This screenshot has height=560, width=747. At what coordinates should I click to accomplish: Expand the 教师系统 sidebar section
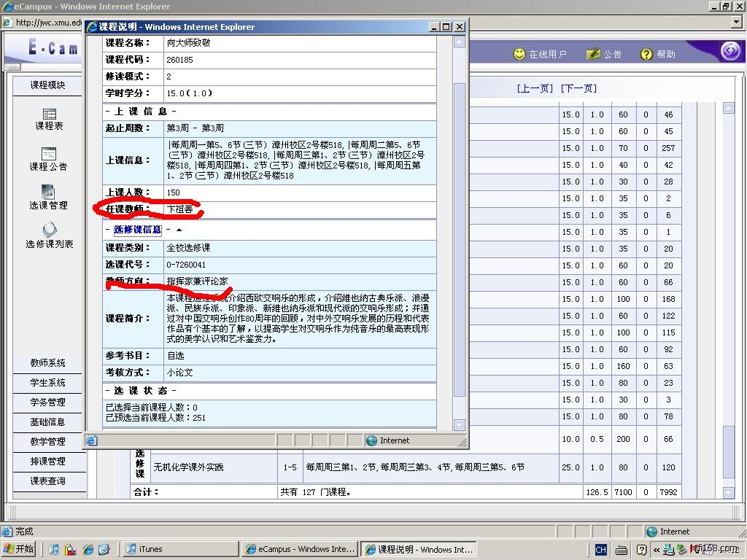[x=48, y=363]
